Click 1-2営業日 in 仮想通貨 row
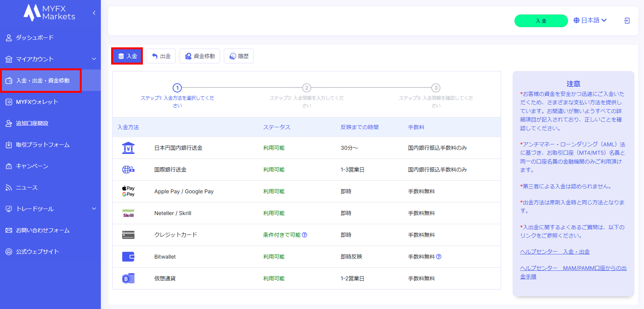644x309 pixels. [353, 278]
